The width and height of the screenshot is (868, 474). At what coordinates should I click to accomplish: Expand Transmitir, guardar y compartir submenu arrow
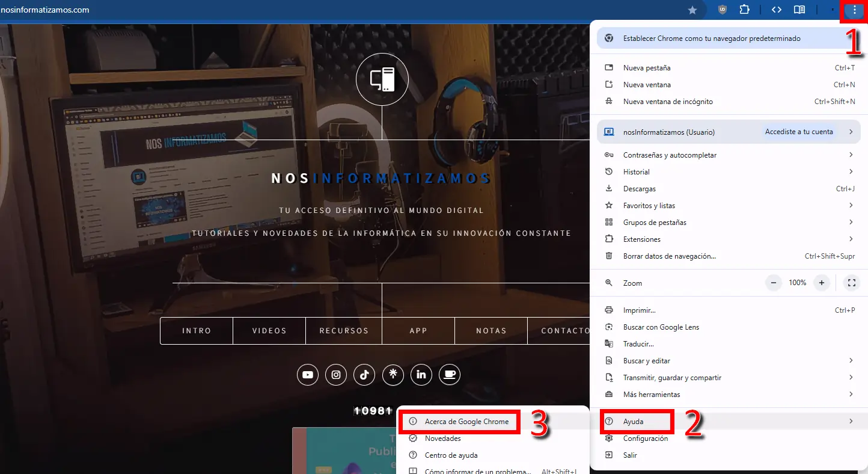tap(851, 378)
